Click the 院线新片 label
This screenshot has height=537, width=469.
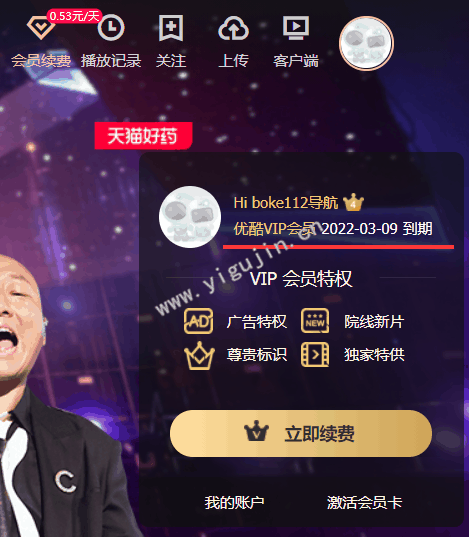tap(374, 322)
